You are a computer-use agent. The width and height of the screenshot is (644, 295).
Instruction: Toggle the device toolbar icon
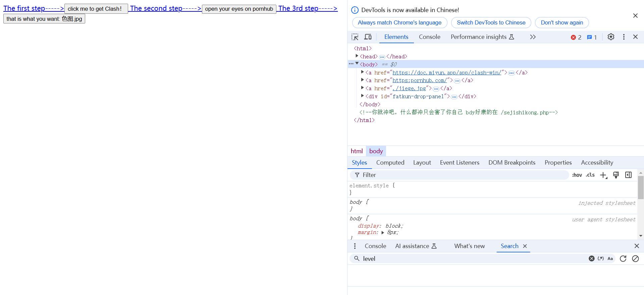pos(368,37)
